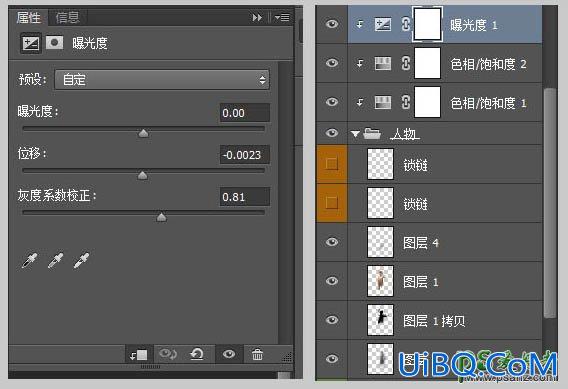Hide 图层 1
This screenshot has width=568, height=389.
point(332,281)
